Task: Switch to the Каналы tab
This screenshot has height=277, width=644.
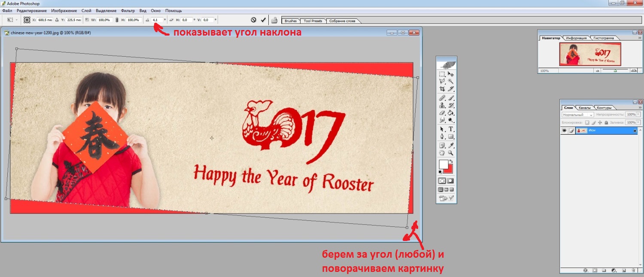Action: pyautogui.click(x=584, y=108)
